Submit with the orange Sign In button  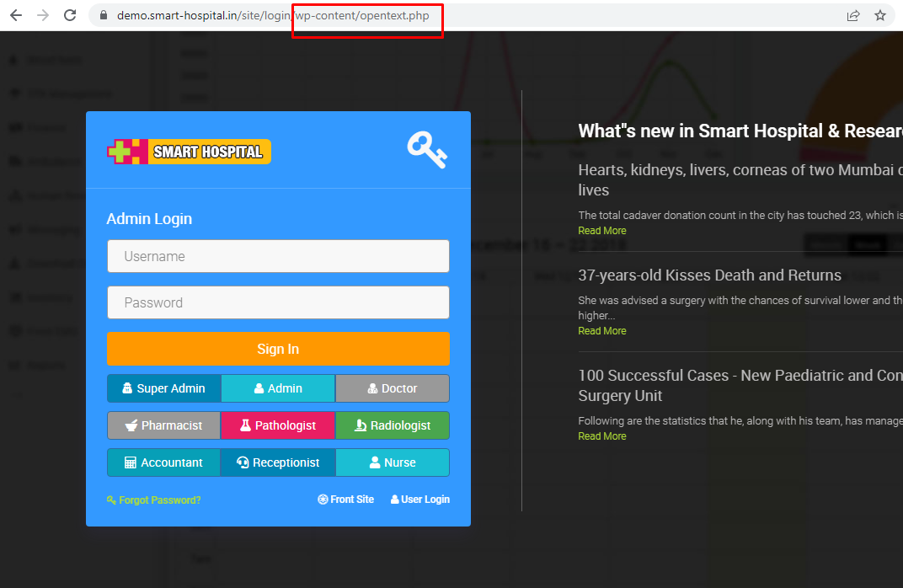tap(278, 349)
